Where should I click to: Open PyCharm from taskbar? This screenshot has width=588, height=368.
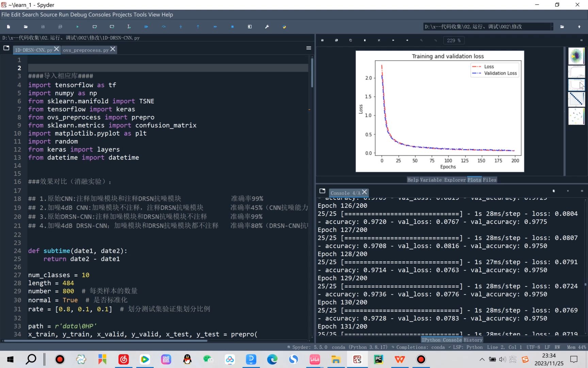click(378, 359)
